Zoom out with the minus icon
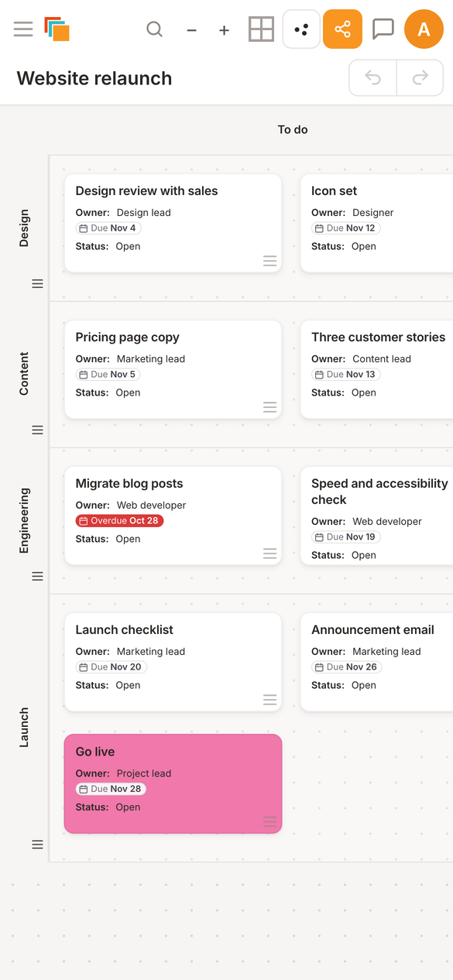Viewport: 453px width, 980px height. click(191, 30)
